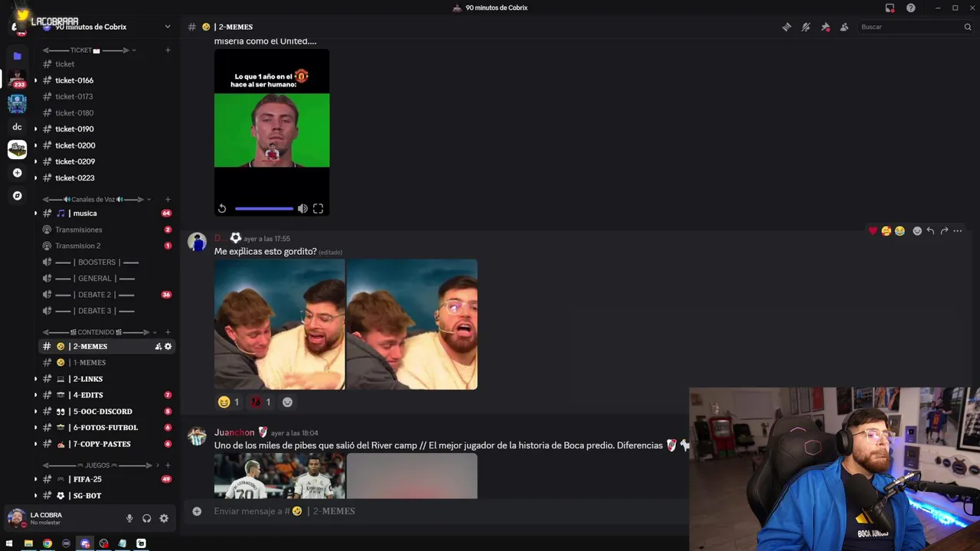
Task: Add a channel to Canales de Voz
Action: [168, 200]
